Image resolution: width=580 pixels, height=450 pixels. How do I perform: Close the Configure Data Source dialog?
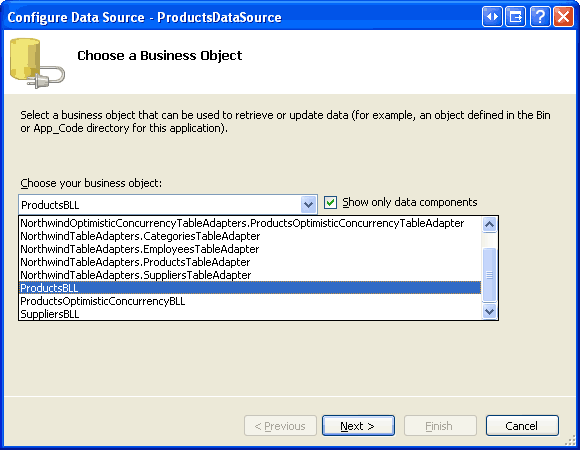563,17
